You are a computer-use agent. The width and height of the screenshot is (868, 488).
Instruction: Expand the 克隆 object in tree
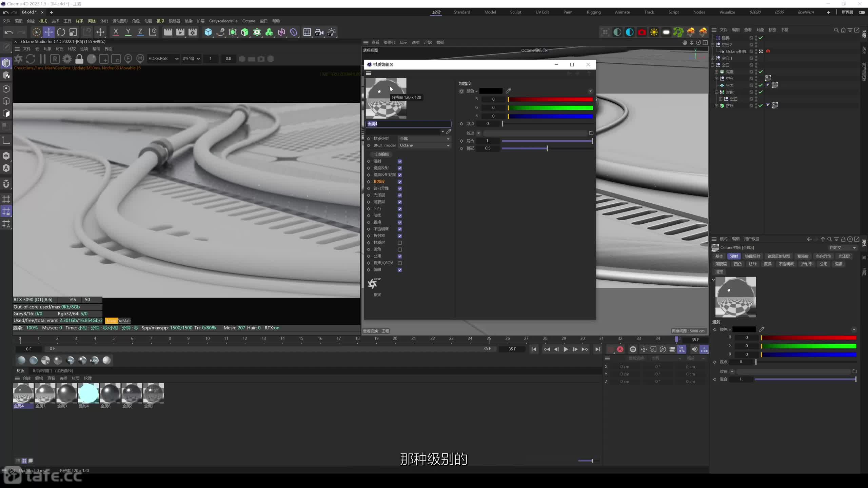tap(716, 72)
